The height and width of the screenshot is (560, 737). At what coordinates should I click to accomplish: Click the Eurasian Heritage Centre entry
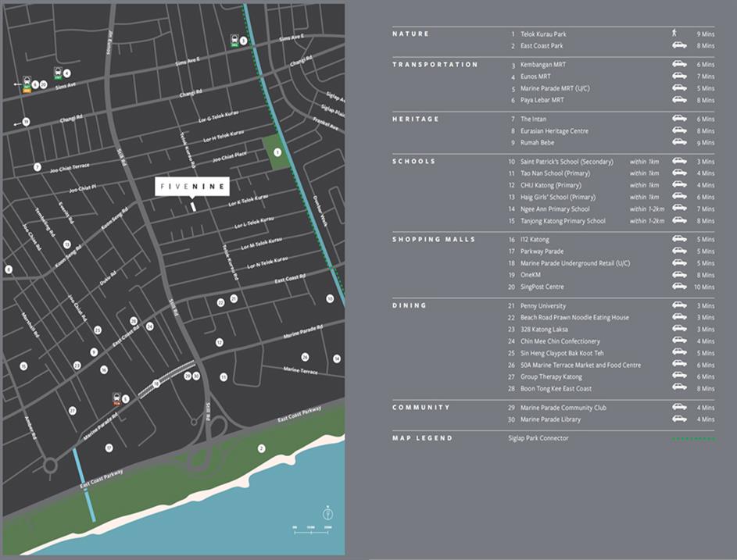[x=555, y=131]
